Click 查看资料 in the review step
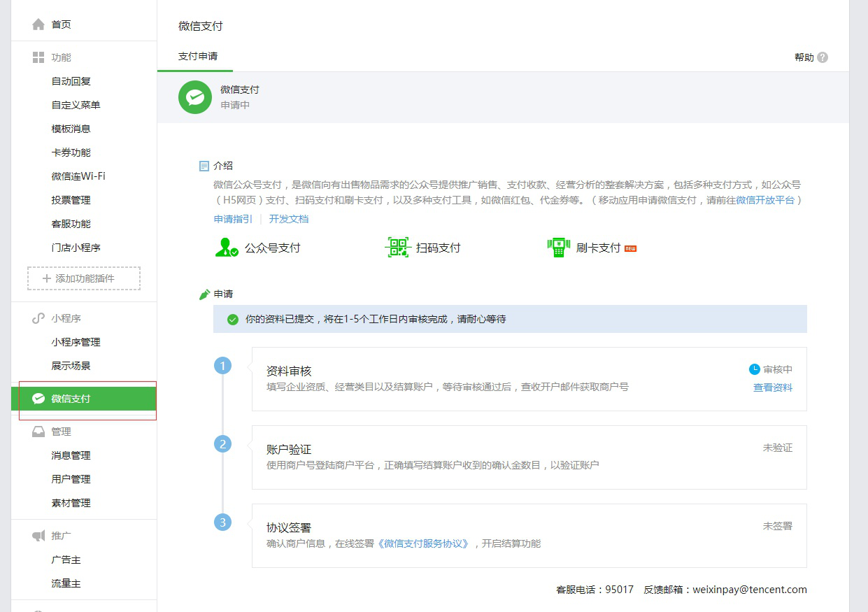This screenshot has height=612, width=868. tap(773, 387)
